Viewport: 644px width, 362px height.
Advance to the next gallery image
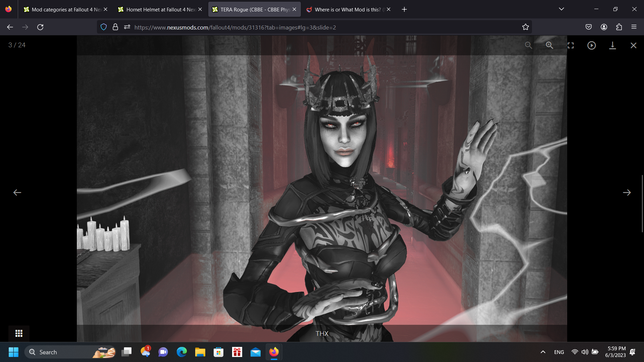627,192
